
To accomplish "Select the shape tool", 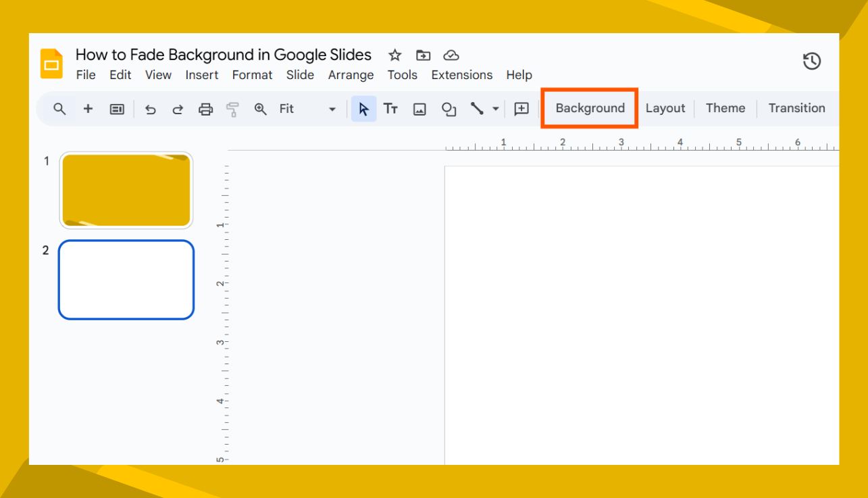I will point(448,108).
